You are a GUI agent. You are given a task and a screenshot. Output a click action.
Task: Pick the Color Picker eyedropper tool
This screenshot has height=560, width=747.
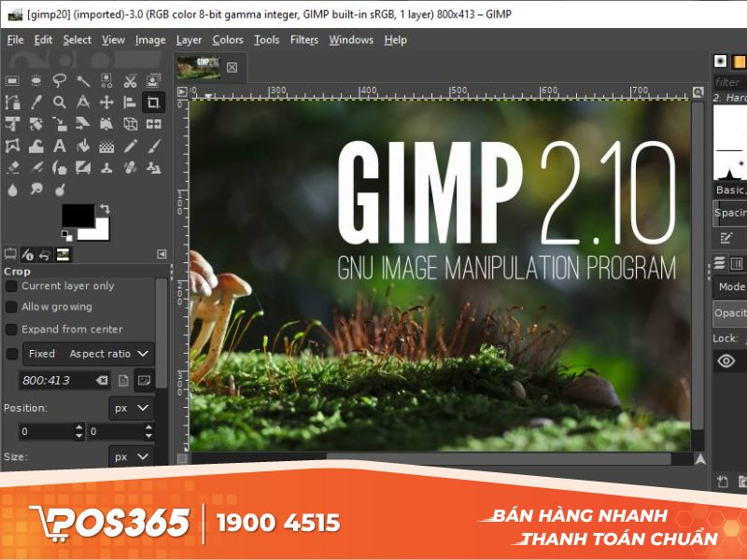(x=35, y=102)
